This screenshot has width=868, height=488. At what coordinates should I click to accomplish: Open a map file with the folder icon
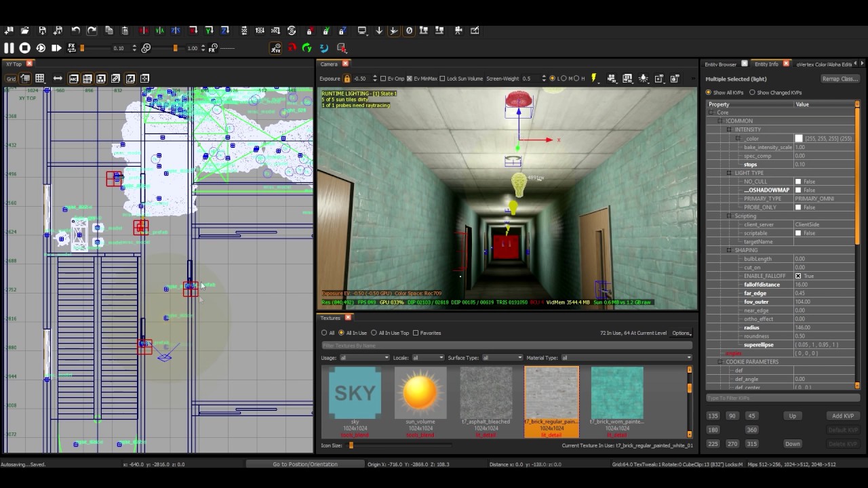tap(25, 30)
